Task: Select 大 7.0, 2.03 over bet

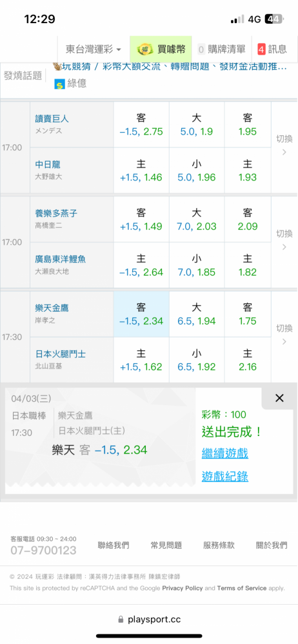Action: point(197,220)
